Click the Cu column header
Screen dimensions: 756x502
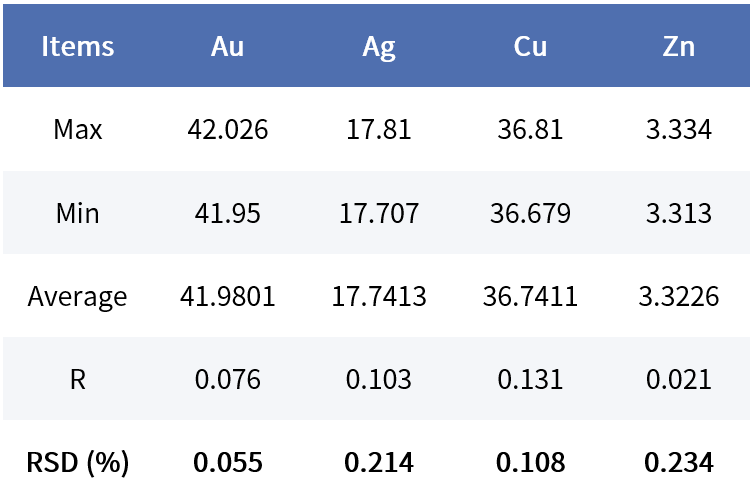pos(530,46)
